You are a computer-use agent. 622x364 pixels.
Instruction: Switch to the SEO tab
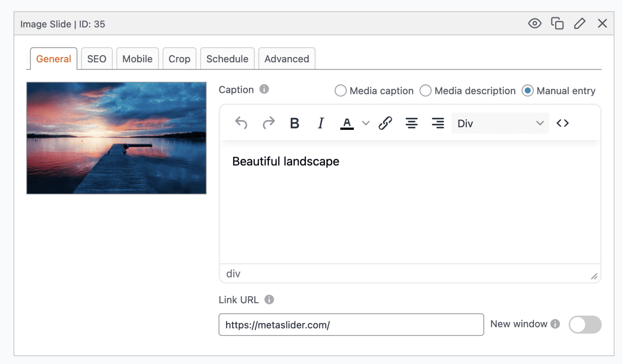click(96, 59)
